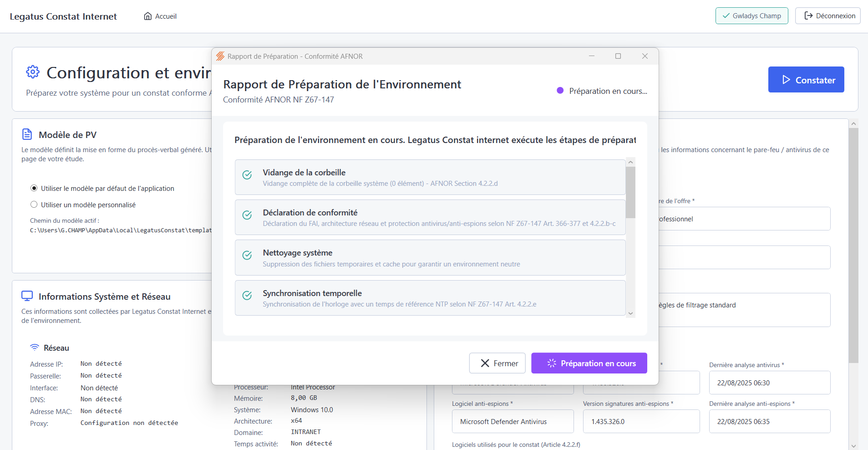Click the Dernière analyse antivirus date field
The image size is (868, 450).
point(769,383)
